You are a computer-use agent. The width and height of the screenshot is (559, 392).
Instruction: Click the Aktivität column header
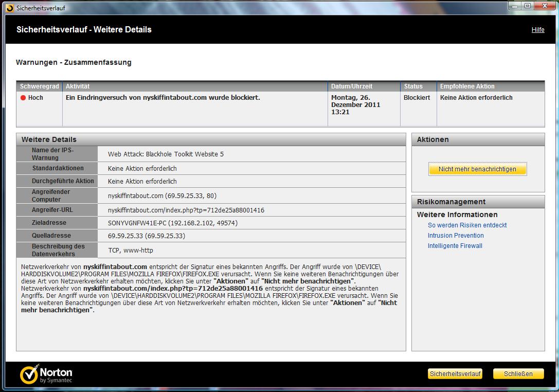click(x=78, y=86)
